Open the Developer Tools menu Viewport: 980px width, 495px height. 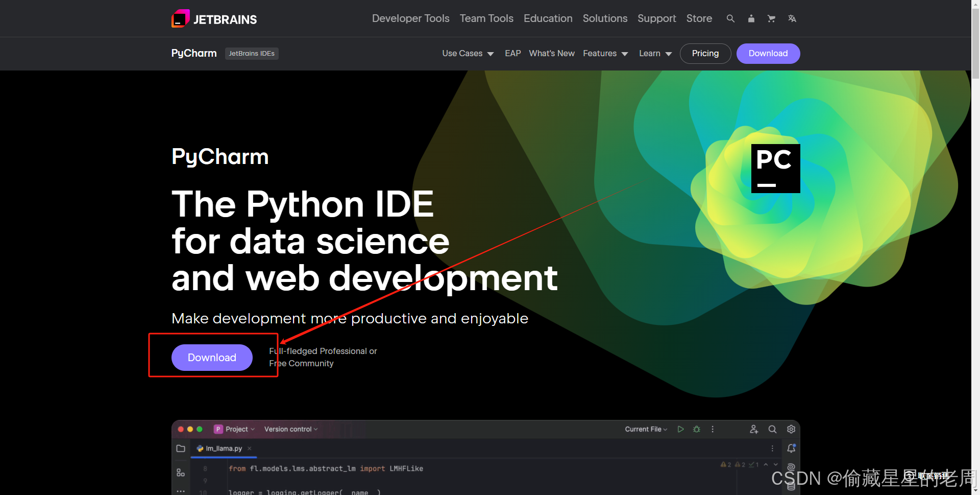410,18
